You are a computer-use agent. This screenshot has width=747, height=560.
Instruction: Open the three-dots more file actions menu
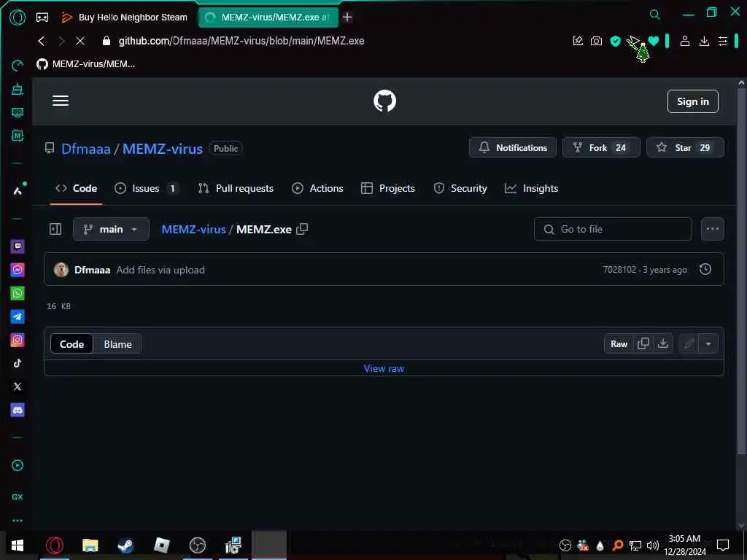(712, 229)
